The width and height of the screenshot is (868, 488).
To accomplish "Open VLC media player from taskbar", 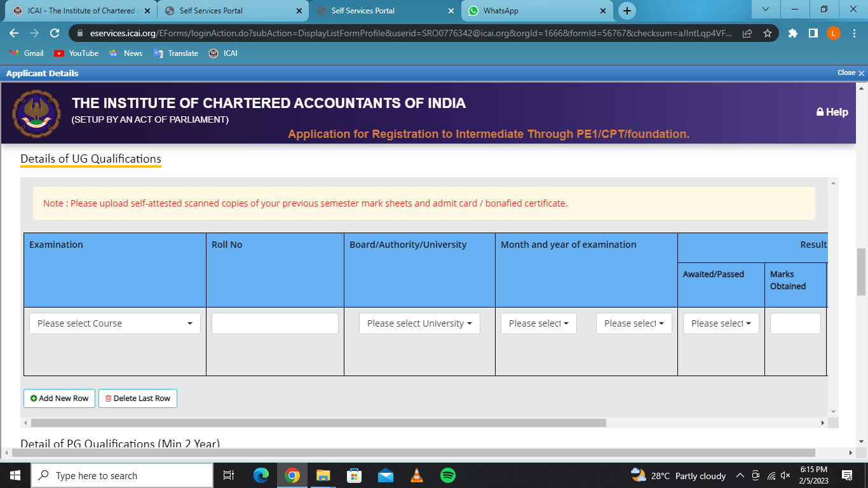I will pyautogui.click(x=416, y=475).
